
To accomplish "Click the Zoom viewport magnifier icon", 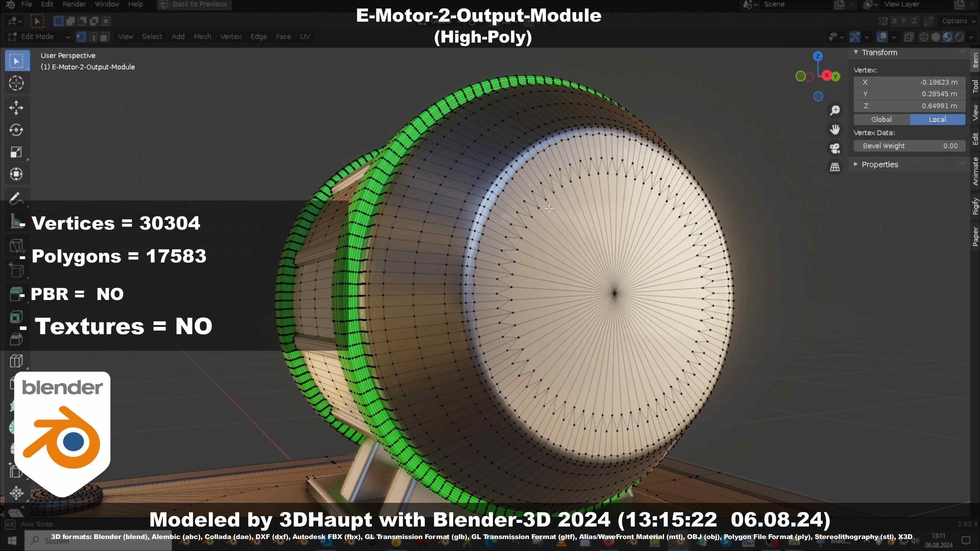I will pos(835,111).
